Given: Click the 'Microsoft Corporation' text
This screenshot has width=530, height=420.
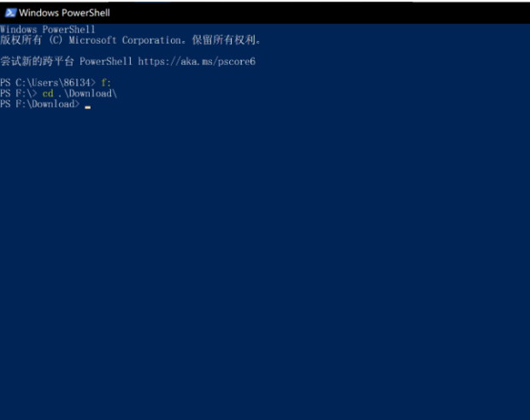Looking at the screenshot, I should click(125, 40).
